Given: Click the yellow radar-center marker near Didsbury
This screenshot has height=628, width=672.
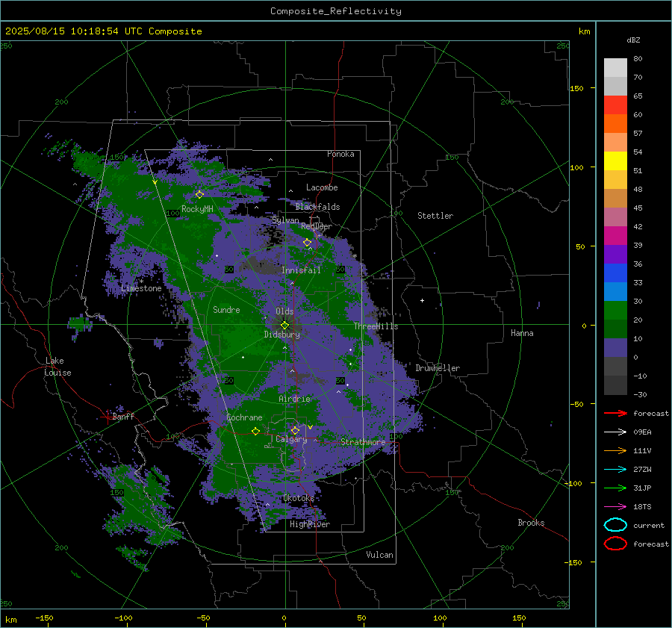Looking at the screenshot, I should point(284,325).
